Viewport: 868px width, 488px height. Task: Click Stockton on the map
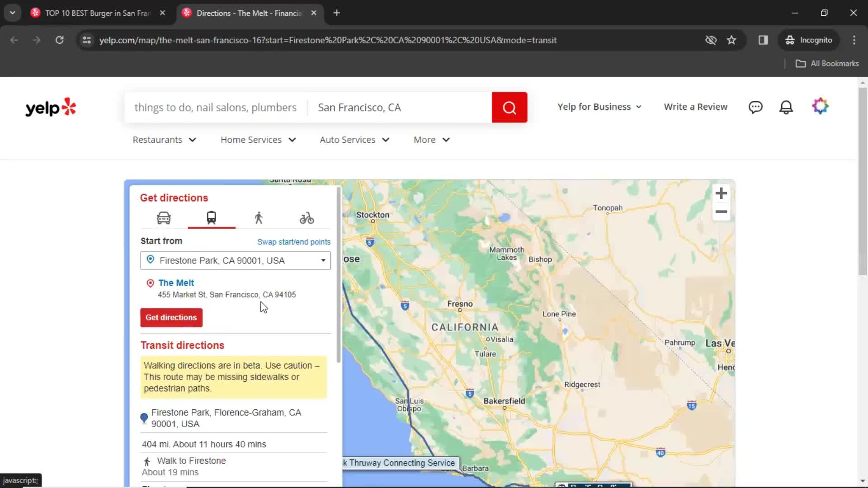tap(373, 215)
